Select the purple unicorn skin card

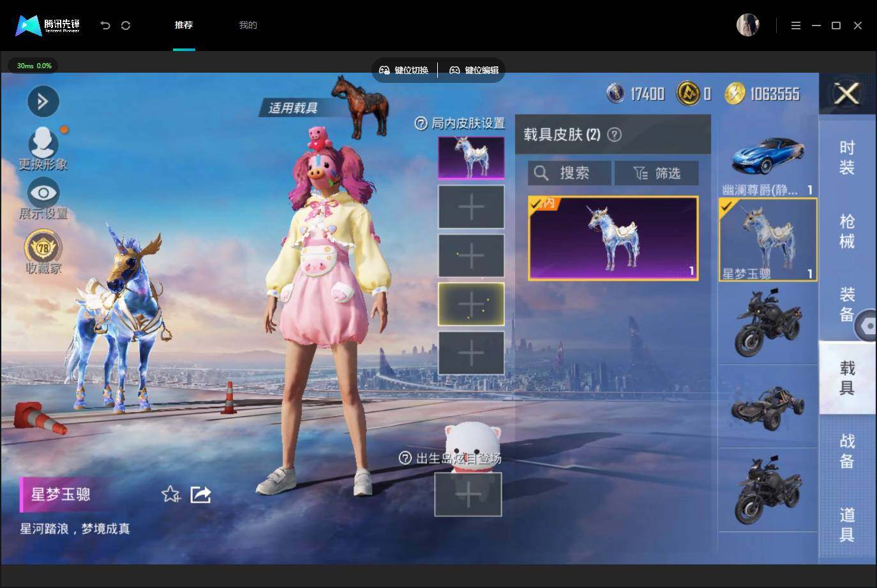(613, 238)
